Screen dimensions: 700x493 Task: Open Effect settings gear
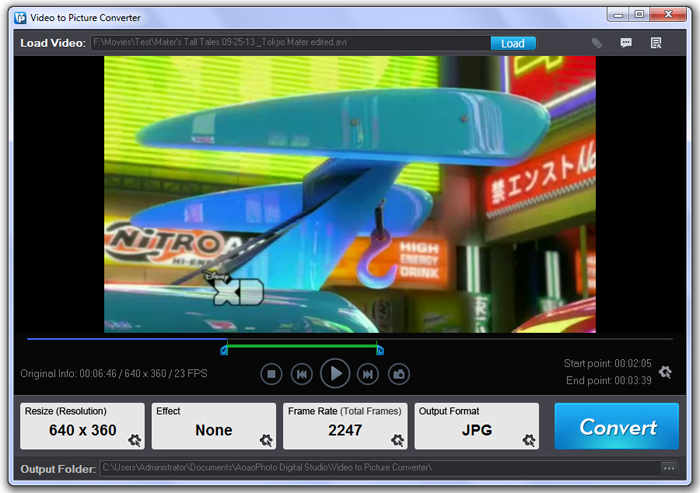click(x=266, y=440)
